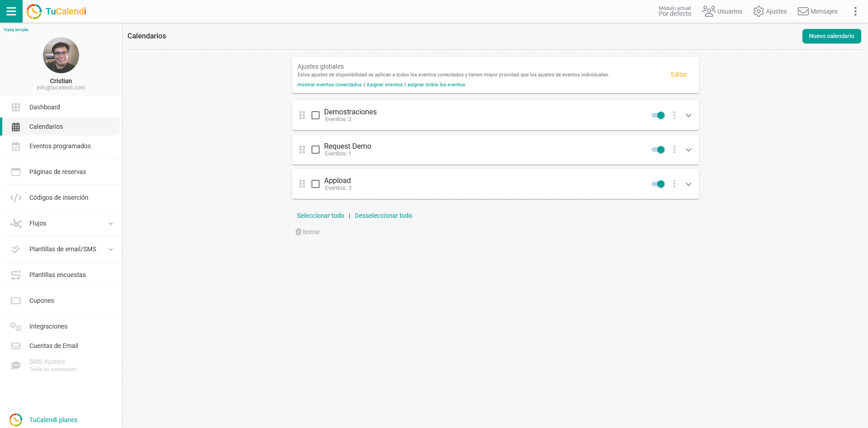Disable the Demostraciones calendar toggle
This screenshot has width=868, height=428.
click(x=658, y=115)
